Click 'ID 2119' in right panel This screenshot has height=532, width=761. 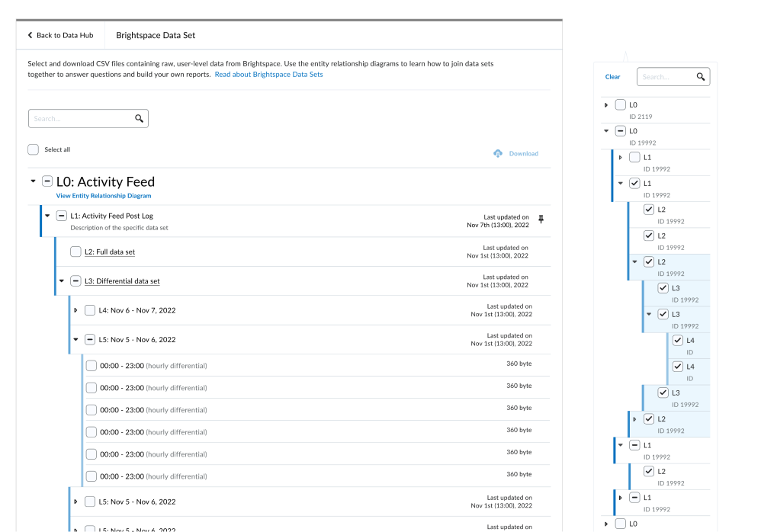tap(641, 117)
